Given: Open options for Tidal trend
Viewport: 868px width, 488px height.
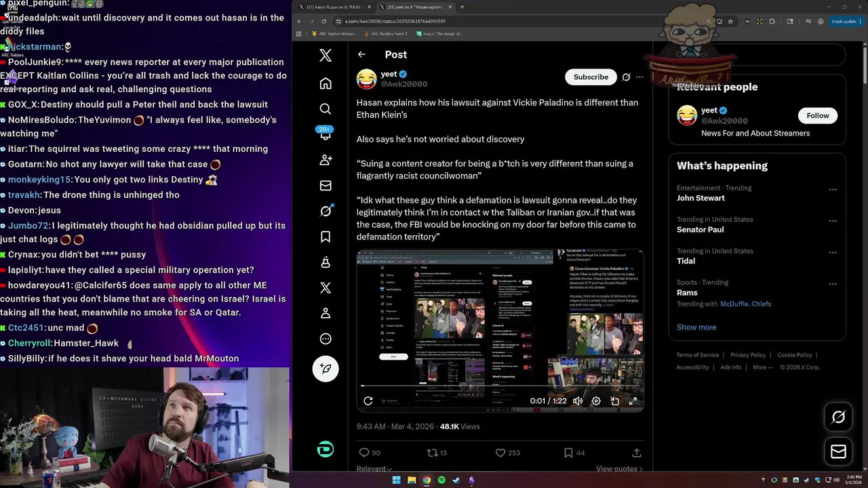Looking at the screenshot, I should click(833, 252).
